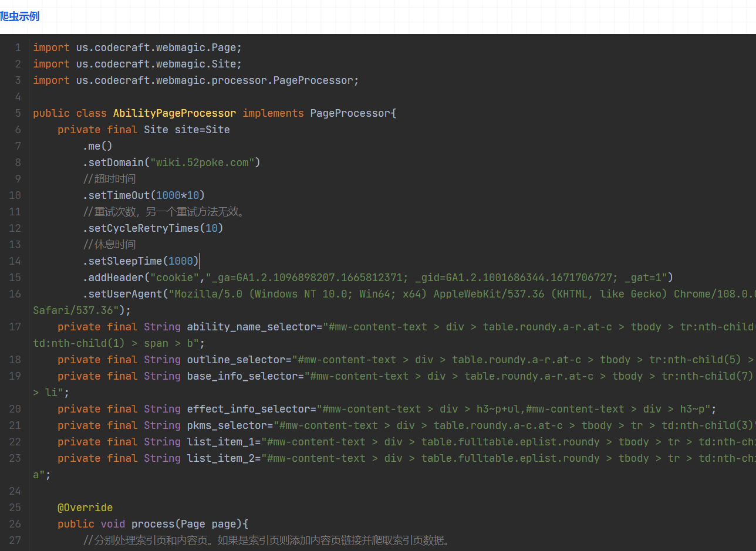
Task: Click the import of webmagic.Site
Action: [x=137, y=64]
